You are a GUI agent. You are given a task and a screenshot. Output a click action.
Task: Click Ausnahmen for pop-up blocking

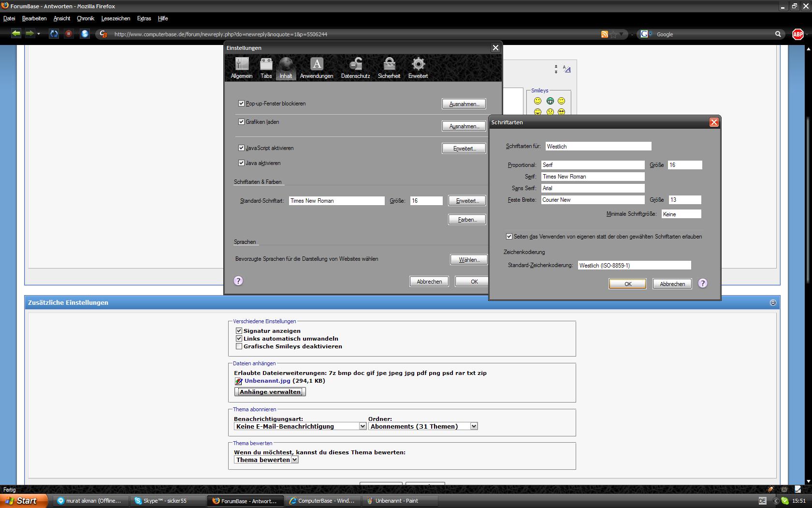(464, 104)
